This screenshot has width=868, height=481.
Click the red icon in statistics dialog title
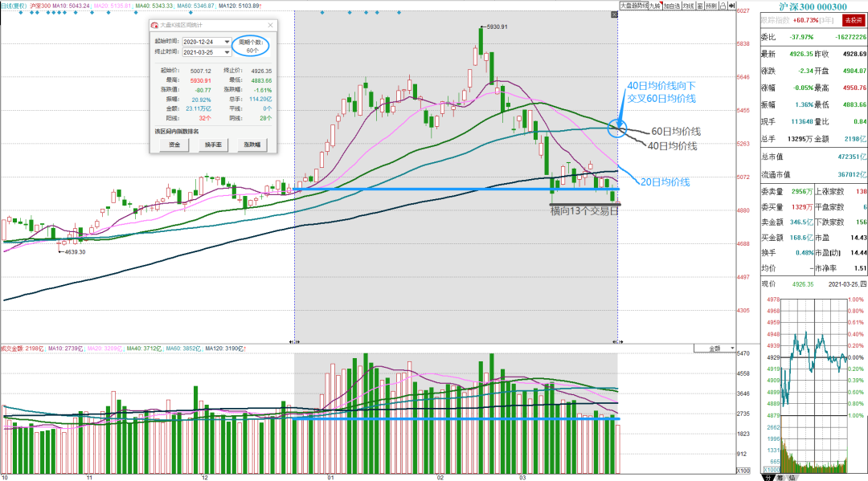coord(154,25)
